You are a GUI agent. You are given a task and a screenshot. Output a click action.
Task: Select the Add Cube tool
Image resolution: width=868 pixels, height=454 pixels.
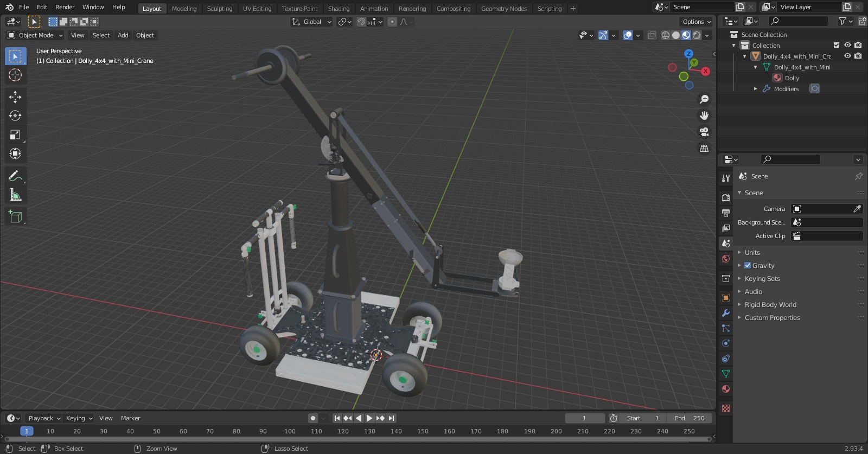coord(15,216)
